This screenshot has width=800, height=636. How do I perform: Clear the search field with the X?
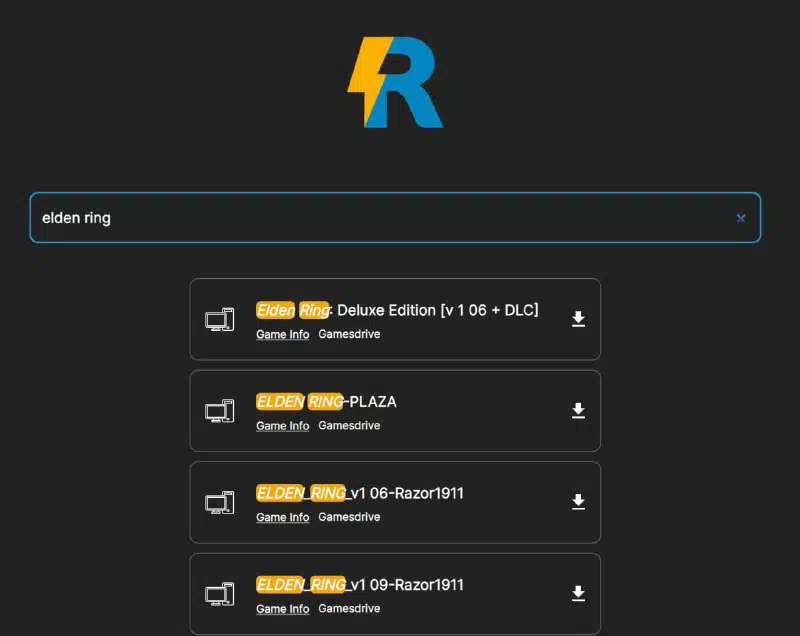click(x=741, y=218)
